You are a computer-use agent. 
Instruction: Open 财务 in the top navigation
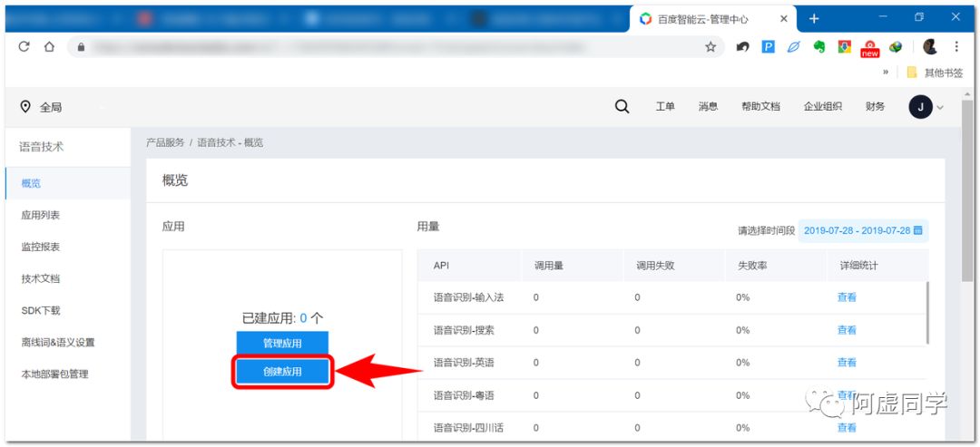[x=875, y=107]
